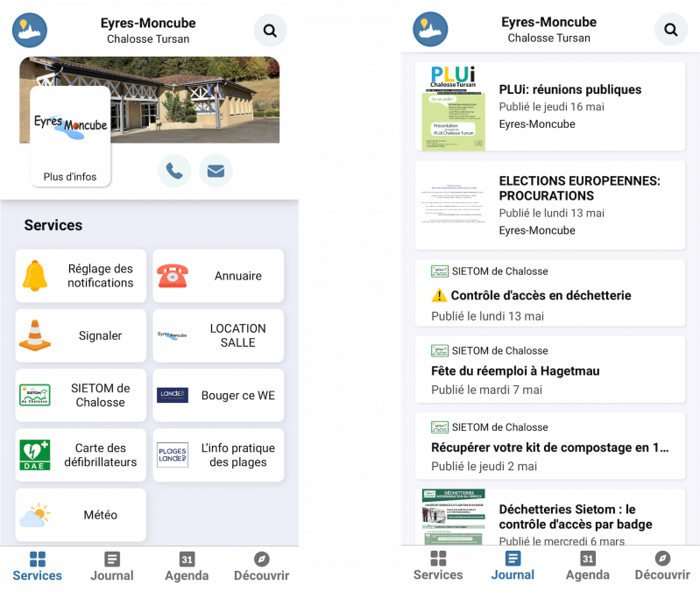
Task: Open Contrôle d'accès en déchetterie article
Action: 550,292
